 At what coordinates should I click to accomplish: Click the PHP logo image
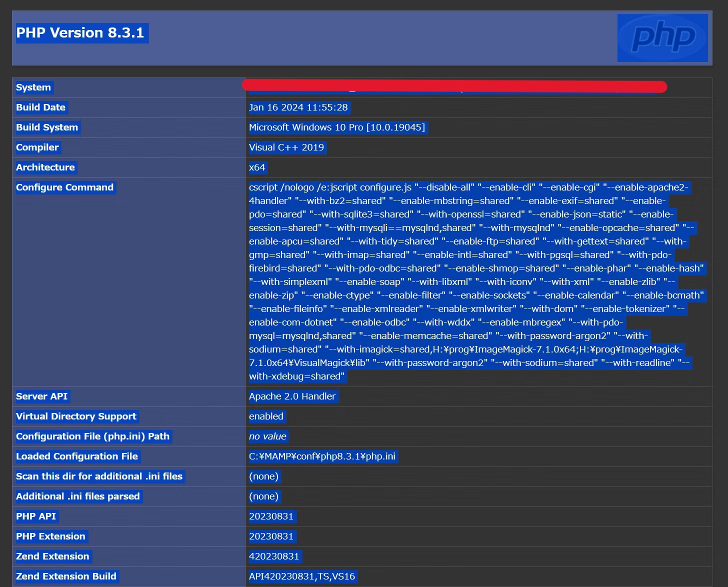point(662,38)
